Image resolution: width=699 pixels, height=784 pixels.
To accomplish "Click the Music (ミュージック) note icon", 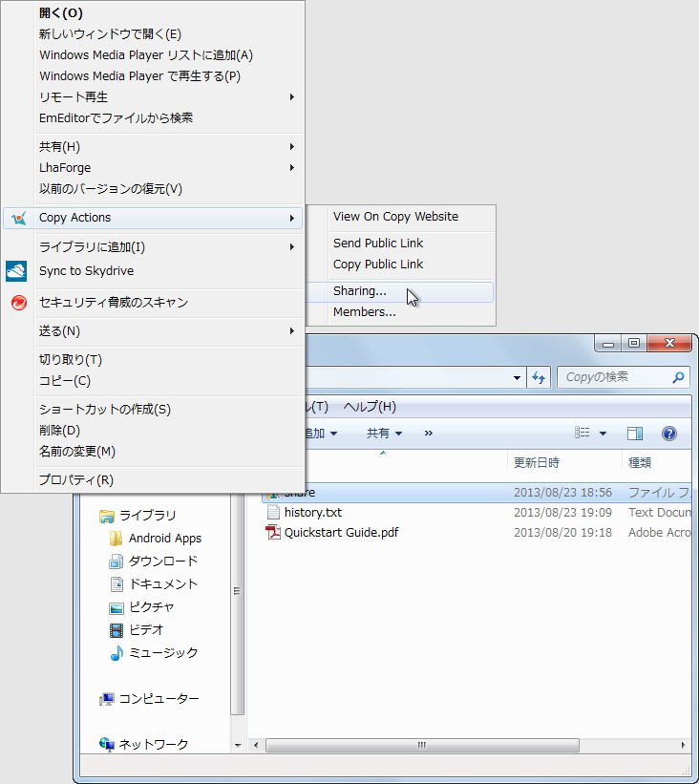I will click(116, 653).
